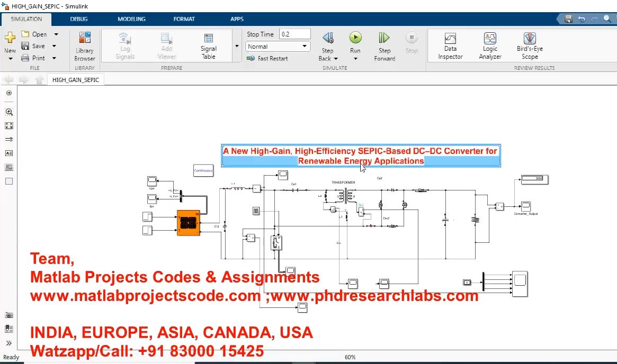Open the Signal Table
This screenshot has width=617, height=364.
[209, 47]
